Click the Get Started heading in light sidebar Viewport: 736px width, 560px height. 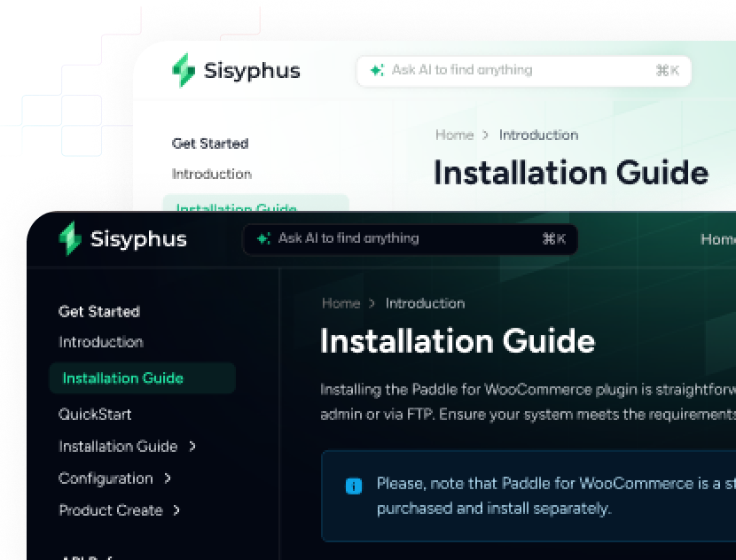point(210,144)
